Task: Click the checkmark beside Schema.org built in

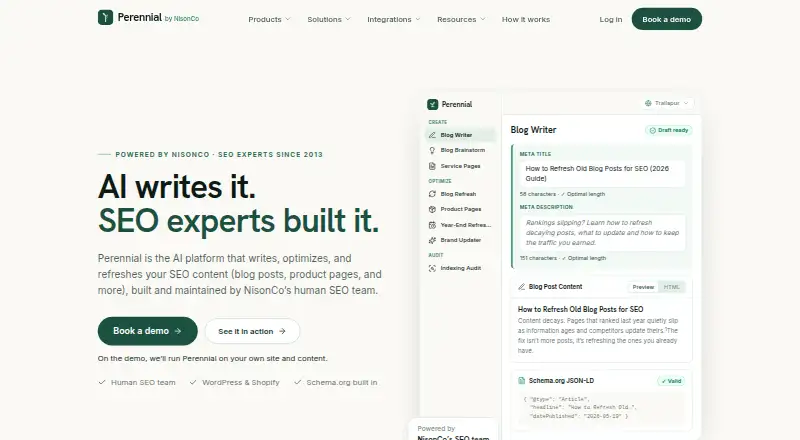Action: coord(297,382)
